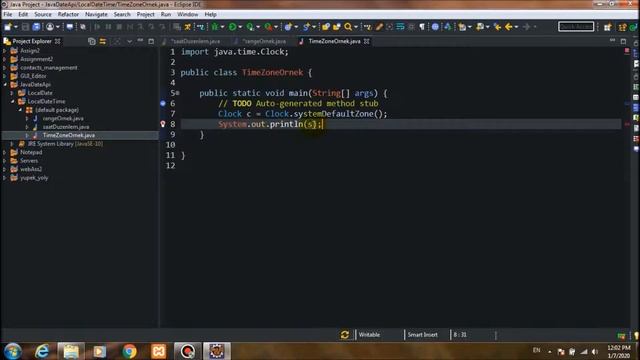
Task: Expand the contacts_management project
Action: tap(5, 68)
